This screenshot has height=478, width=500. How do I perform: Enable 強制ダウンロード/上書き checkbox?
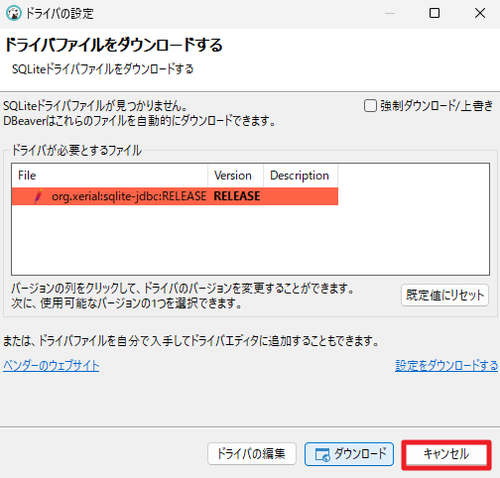tap(370, 106)
